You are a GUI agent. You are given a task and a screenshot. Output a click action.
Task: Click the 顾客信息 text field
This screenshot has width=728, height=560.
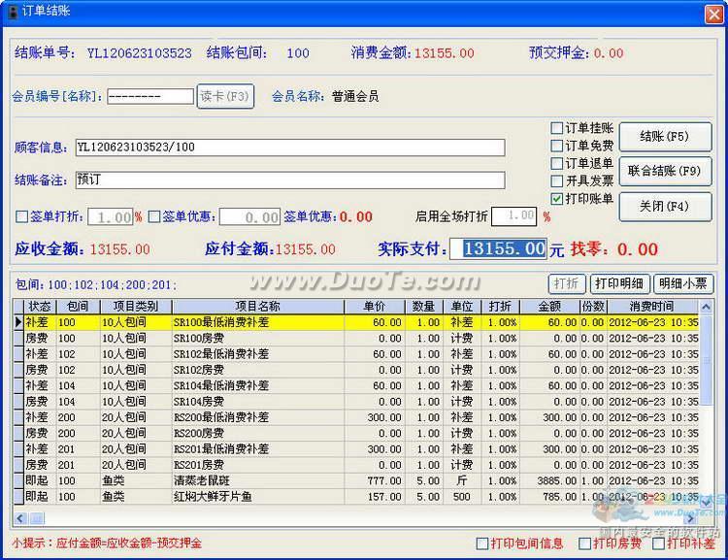pyautogui.click(x=290, y=148)
